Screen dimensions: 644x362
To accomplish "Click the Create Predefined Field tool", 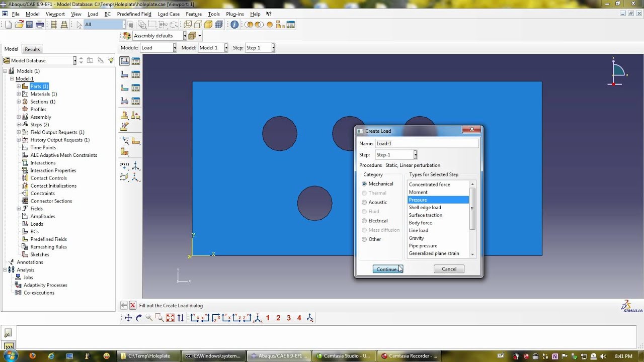I will click(124, 87).
